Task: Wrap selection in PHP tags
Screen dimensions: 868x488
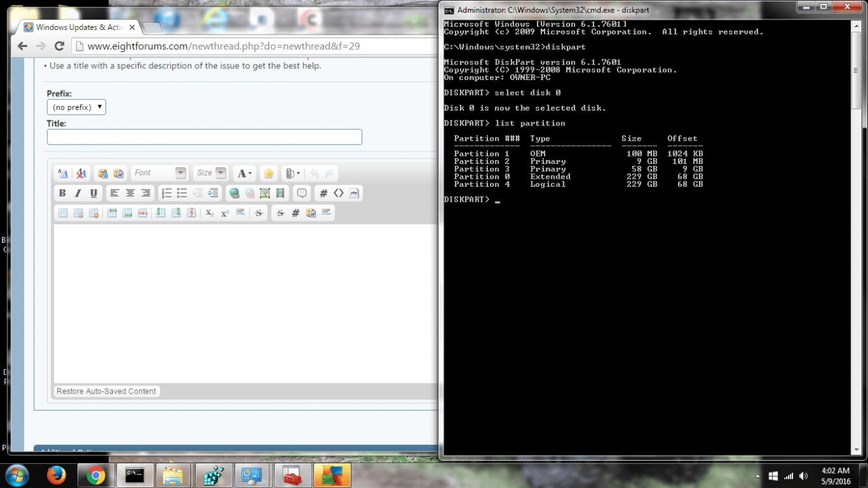Action: (354, 193)
